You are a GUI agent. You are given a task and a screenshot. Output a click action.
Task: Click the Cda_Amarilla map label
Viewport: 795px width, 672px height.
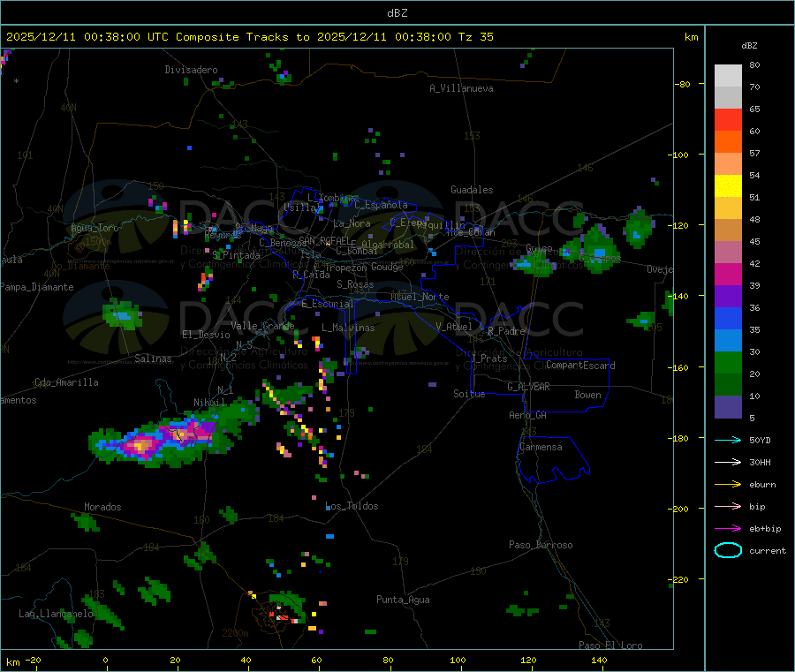coord(67,382)
